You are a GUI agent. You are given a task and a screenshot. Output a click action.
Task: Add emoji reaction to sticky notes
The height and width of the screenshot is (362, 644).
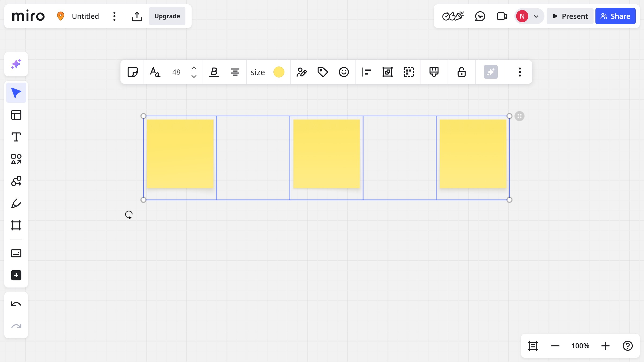(344, 72)
